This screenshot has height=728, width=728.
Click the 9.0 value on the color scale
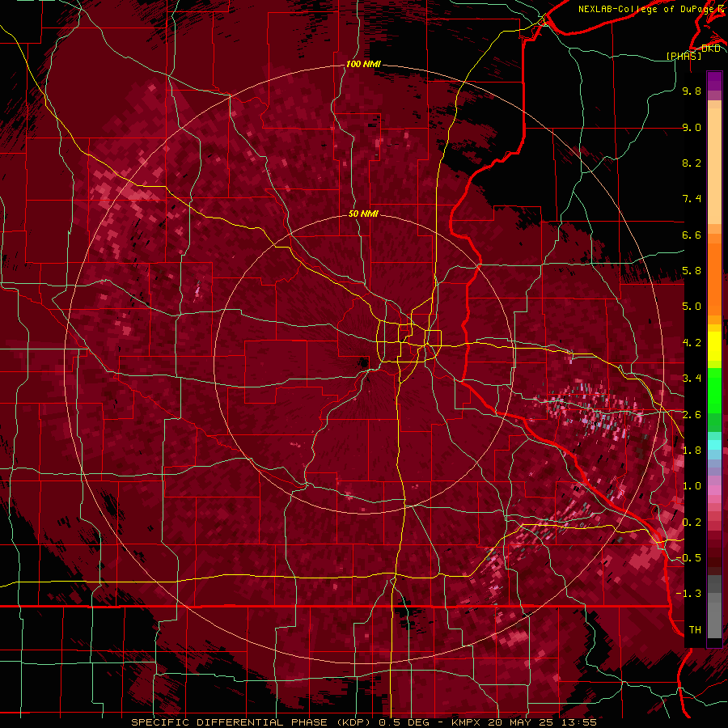(692, 127)
